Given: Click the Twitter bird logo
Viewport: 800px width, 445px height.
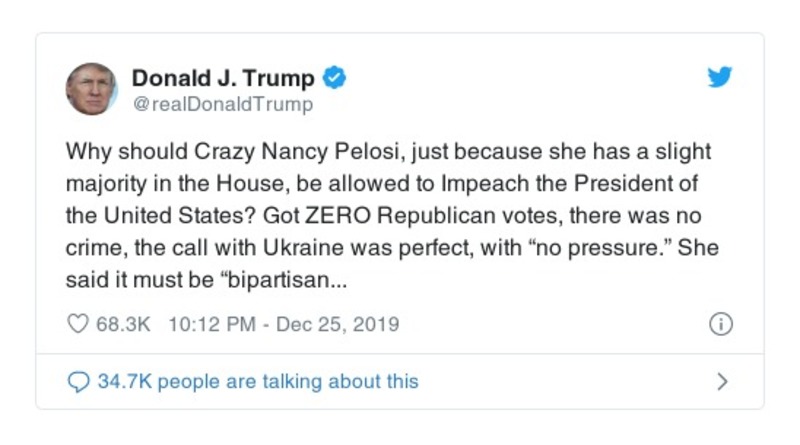Looking at the screenshot, I should click(720, 78).
